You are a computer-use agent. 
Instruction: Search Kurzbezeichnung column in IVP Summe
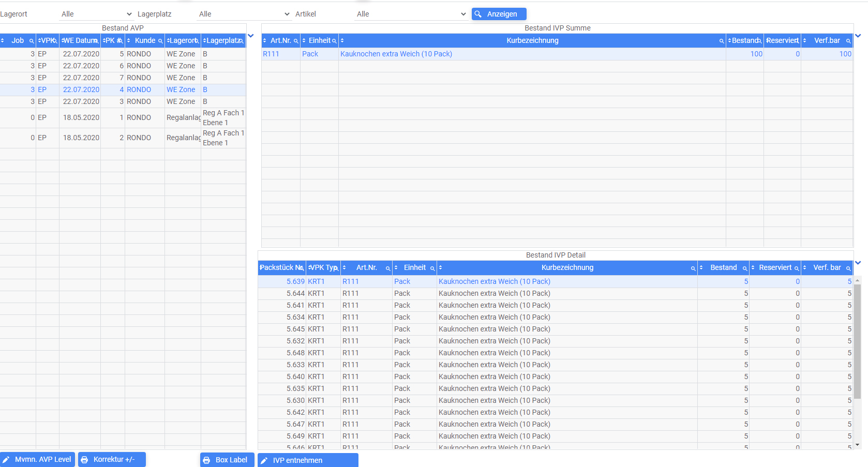point(722,41)
